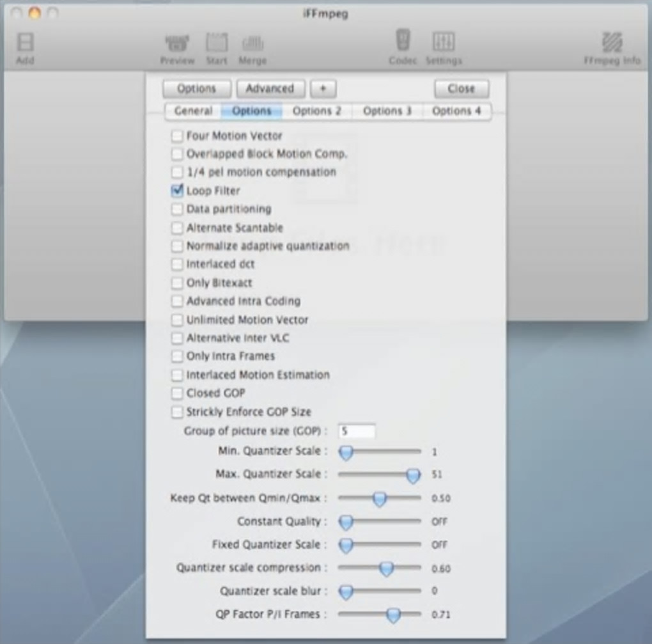
Task: Switch to the Options 4 tab
Action: tap(456, 111)
